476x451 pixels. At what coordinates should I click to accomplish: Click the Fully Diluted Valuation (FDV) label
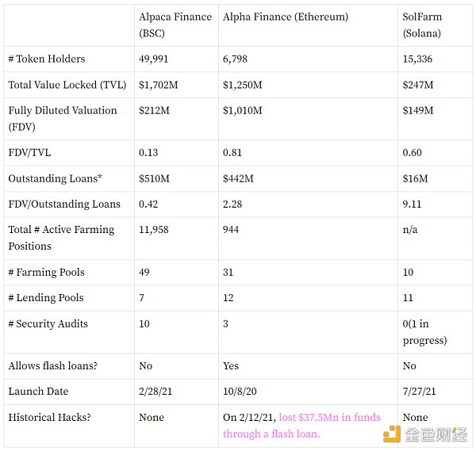63,119
